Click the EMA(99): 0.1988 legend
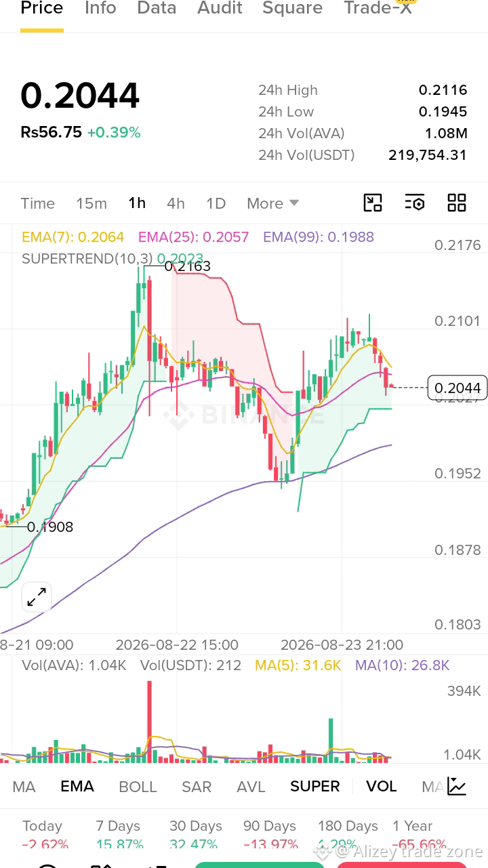The width and height of the screenshot is (488, 868). tap(319, 237)
